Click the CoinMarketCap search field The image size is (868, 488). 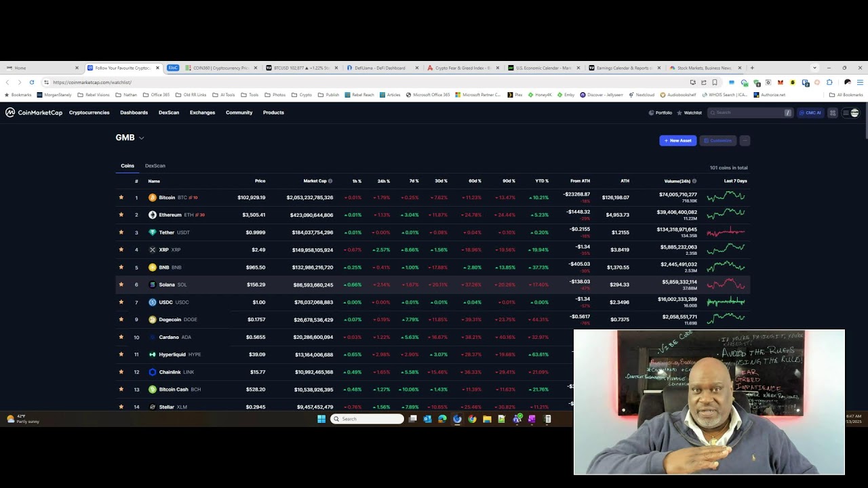tap(746, 113)
